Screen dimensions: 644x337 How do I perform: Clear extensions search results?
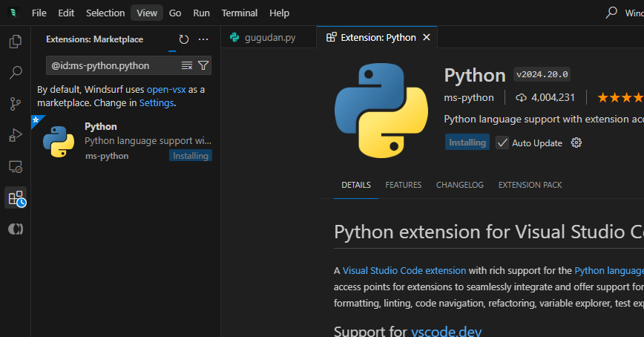pyautogui.click(x=187, y=65)
